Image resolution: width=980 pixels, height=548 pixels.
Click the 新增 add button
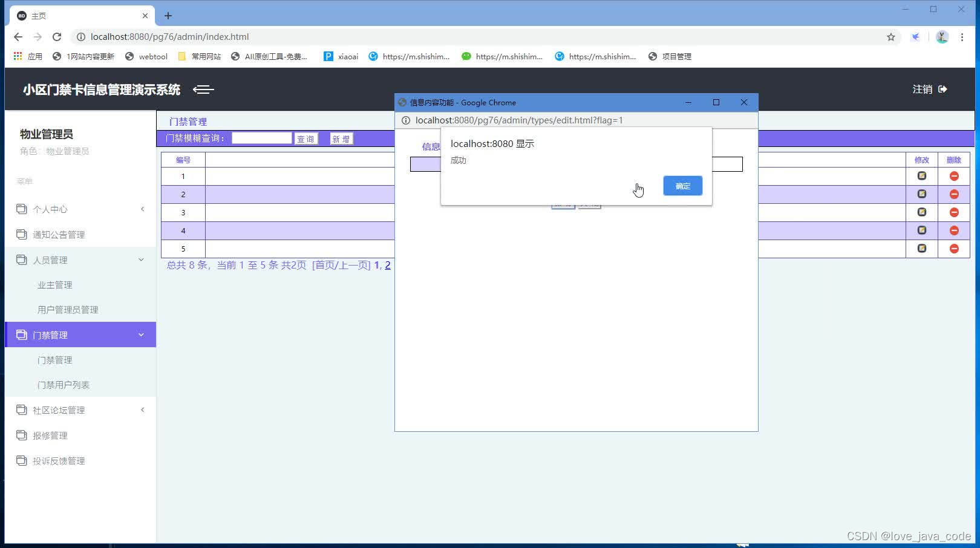click(341, 139)
